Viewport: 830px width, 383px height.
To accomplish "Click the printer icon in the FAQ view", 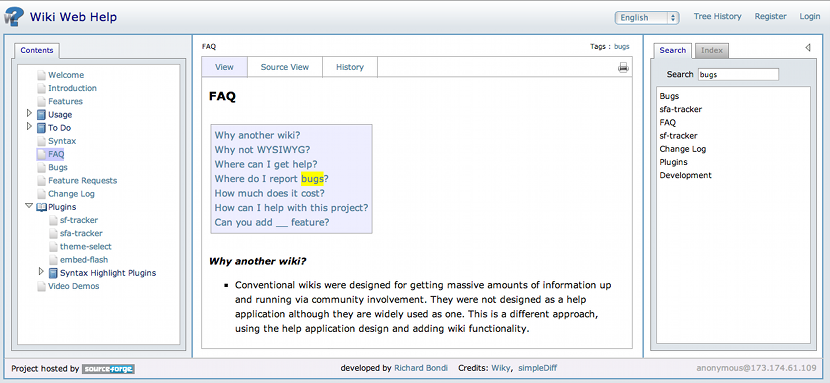I will click(x=623, y=67).
